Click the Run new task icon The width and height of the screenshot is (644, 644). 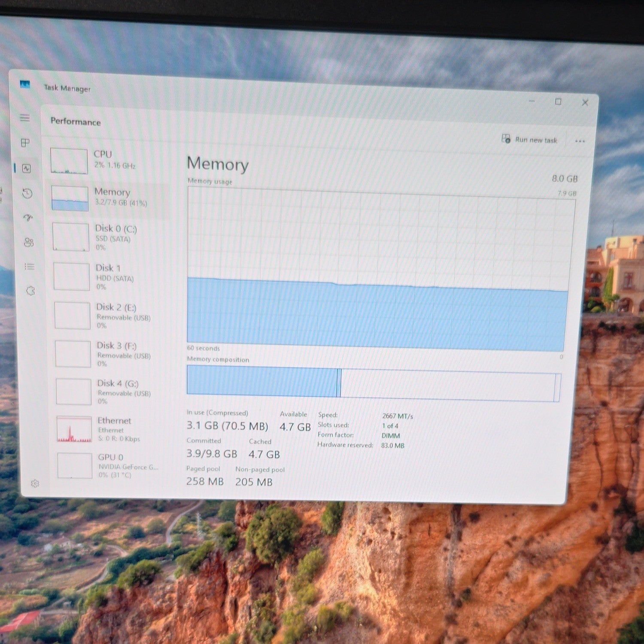coord(506,139)
